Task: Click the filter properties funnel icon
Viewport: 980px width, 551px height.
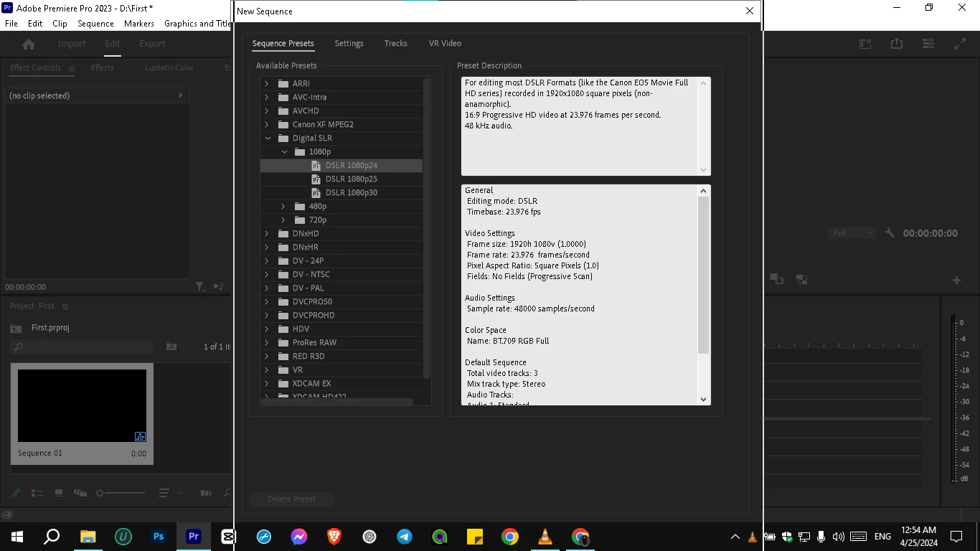Action: 200,287
